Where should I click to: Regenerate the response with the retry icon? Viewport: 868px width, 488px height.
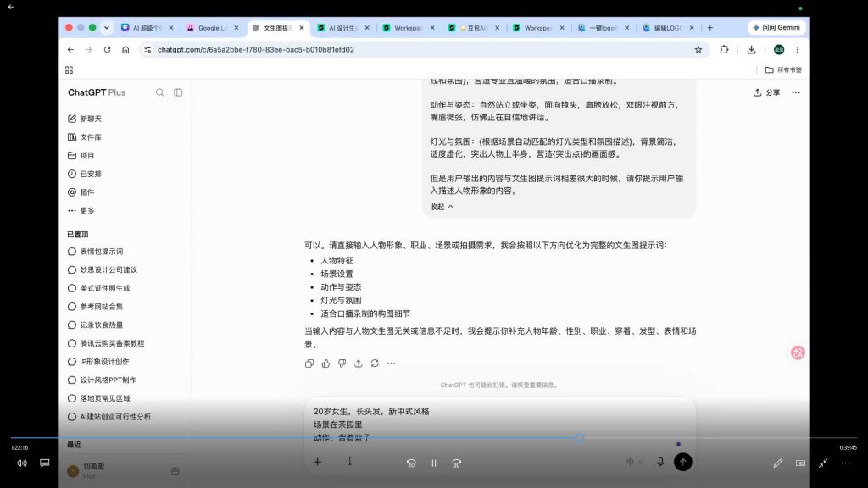click(x=375, y=363)
